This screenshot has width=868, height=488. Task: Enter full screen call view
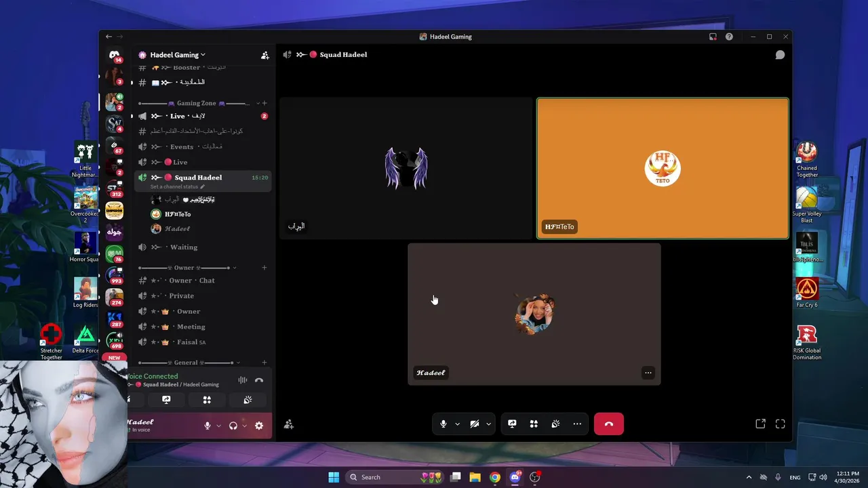(x=781, y=424)
